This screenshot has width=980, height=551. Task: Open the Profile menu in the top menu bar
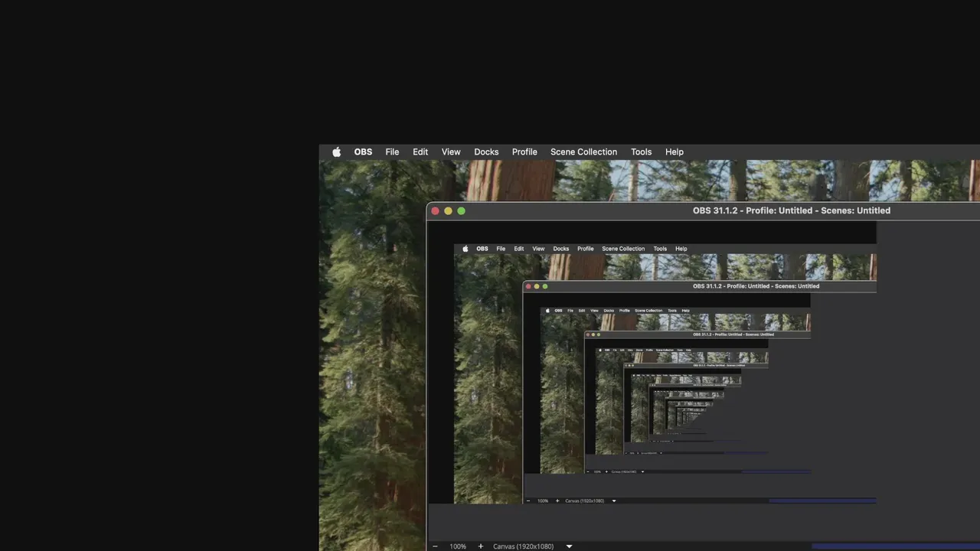[x=524, y=152]
